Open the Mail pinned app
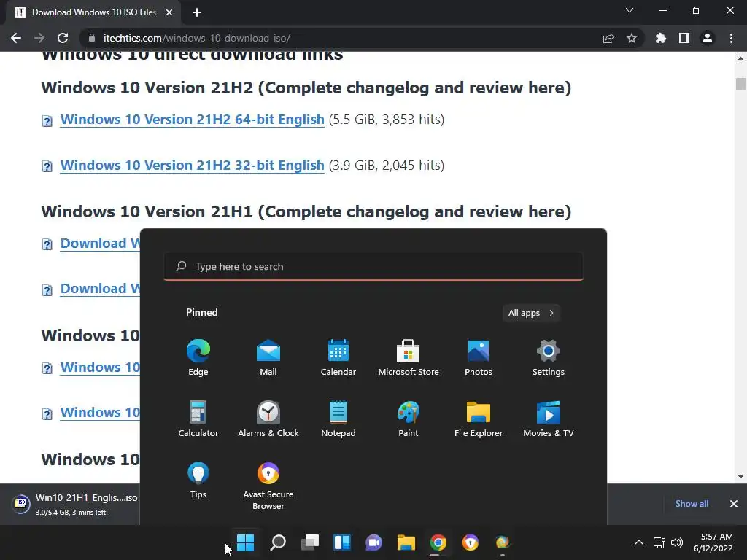Viewport: 747px width, 560px height. 268,357
